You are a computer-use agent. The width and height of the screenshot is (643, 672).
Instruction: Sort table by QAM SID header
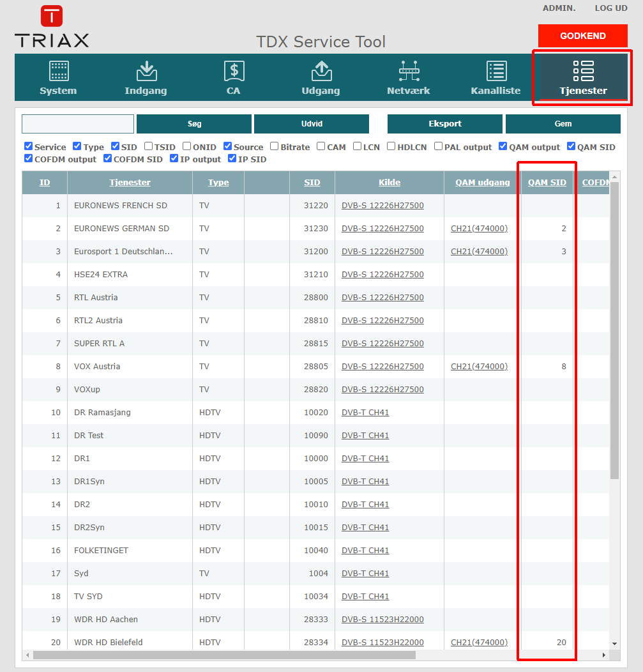(x=547, y=183)
